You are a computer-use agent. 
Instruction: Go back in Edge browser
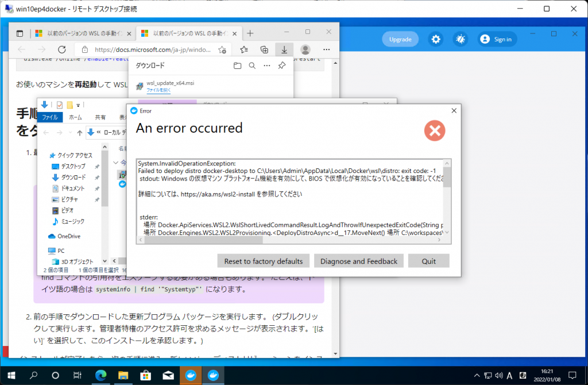(21, 49)
